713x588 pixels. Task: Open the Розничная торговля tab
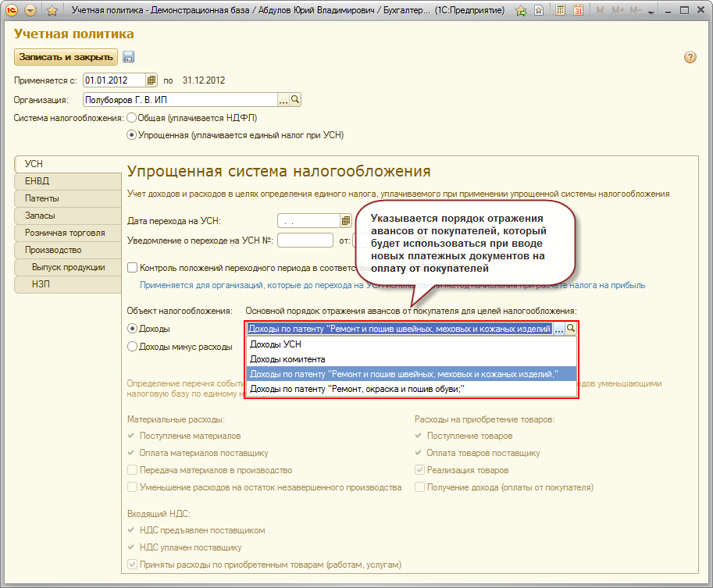coord(66,233)
